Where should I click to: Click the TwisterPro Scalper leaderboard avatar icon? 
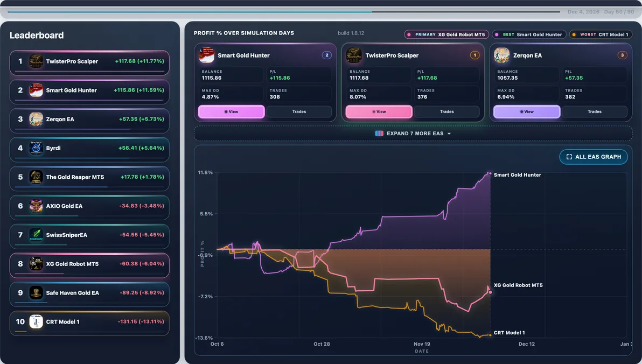coord(36,61)
